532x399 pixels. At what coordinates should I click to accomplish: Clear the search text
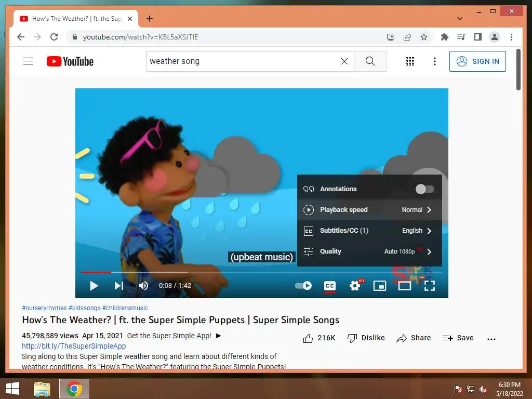344,61
